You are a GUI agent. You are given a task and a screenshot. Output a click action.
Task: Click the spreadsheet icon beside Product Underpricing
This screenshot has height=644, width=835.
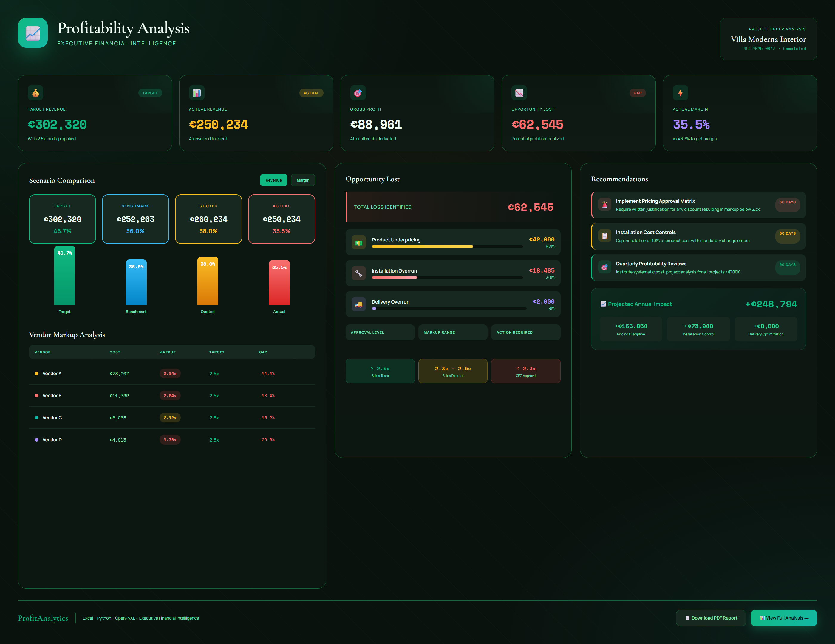(359, 242)
